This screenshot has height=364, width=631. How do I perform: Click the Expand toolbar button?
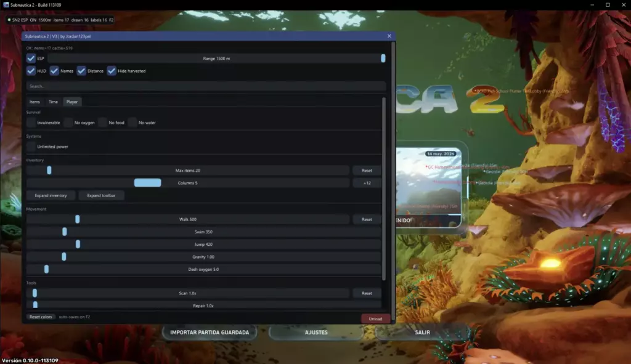101,195
